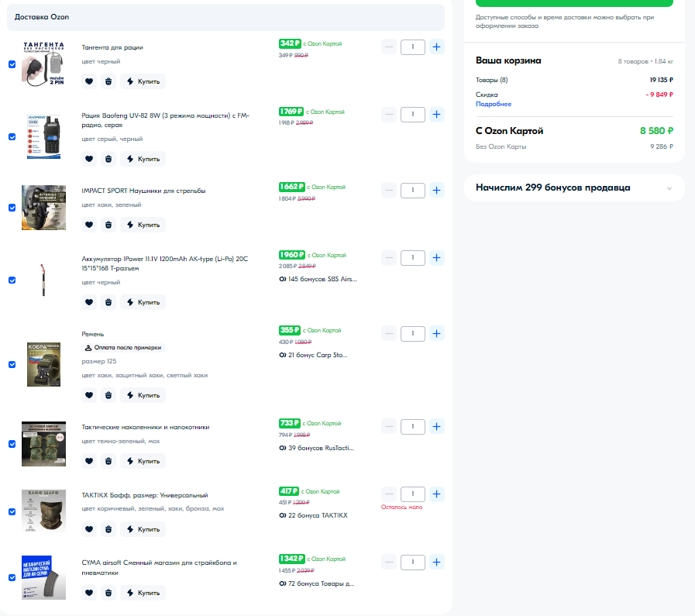
Task: Decrease Baofeng UV-82 quantity with minus
Action: pyautogui.click(x=389, y=115)
